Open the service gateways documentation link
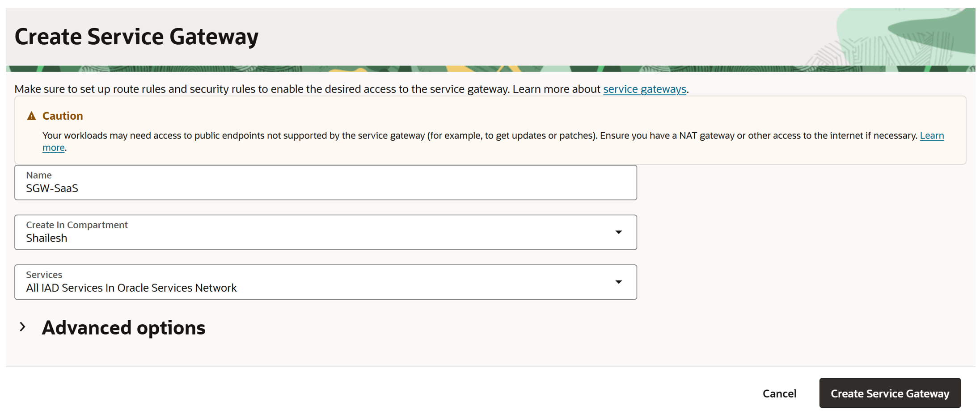The height and width of the screenshot is (418, 980). click(644, 89)
